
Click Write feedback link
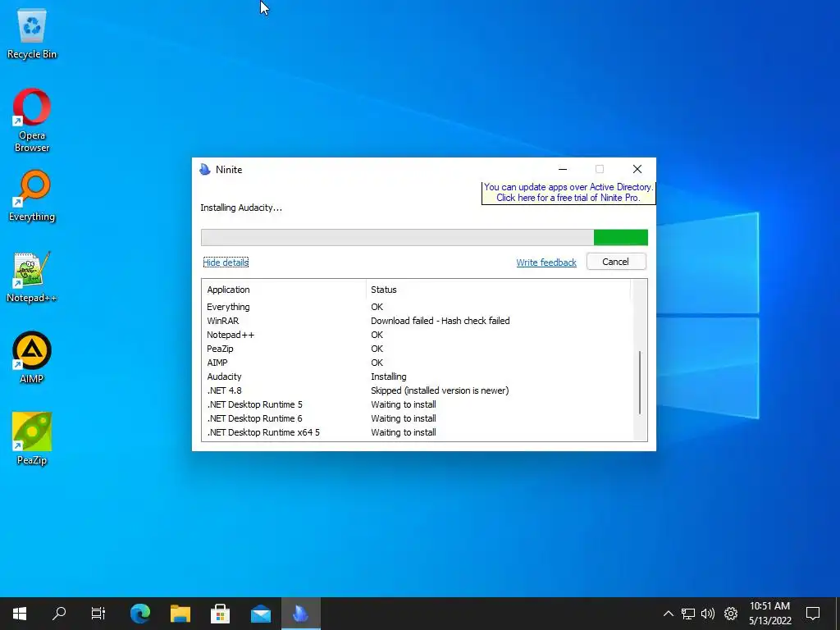pyautogui.click(x=546, y=262)
